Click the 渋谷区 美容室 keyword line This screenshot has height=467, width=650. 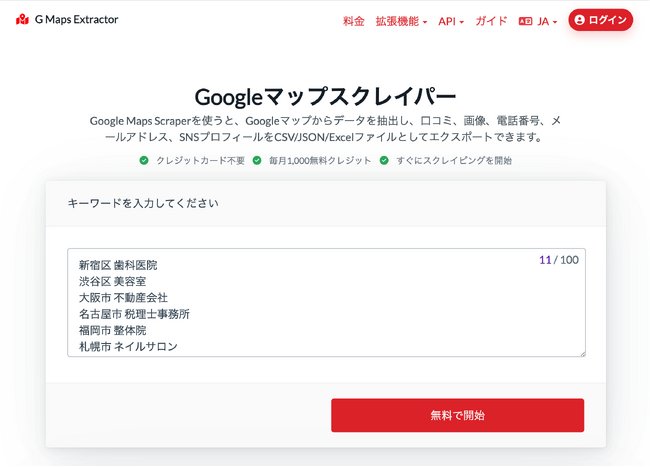(x=112, y=281)
